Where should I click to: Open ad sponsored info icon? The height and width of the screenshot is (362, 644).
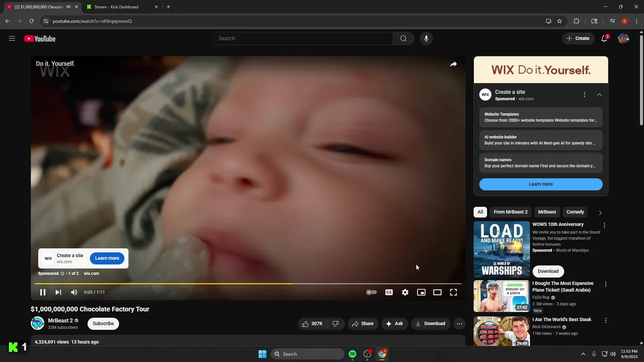(x=62, y=274)
